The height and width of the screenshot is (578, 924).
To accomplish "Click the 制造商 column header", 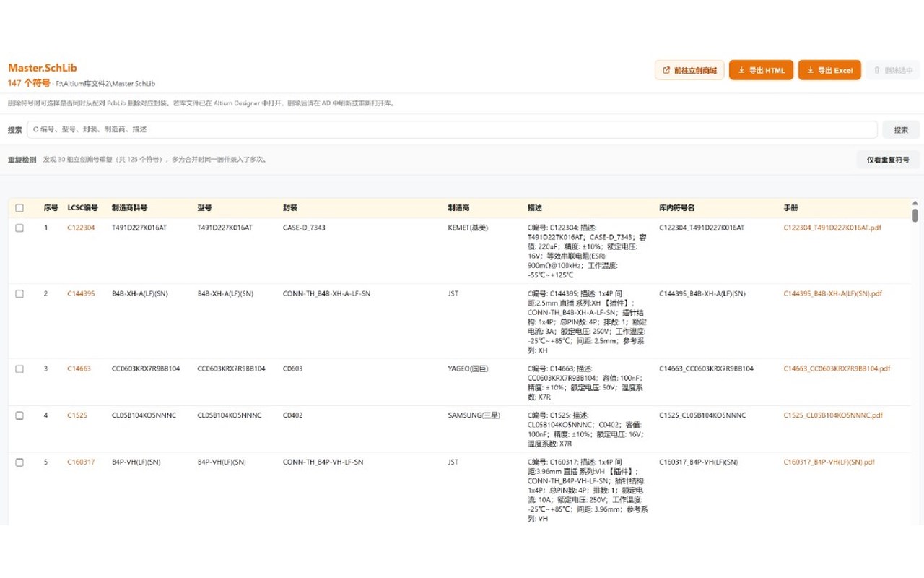I will click(x=458, y=208).
